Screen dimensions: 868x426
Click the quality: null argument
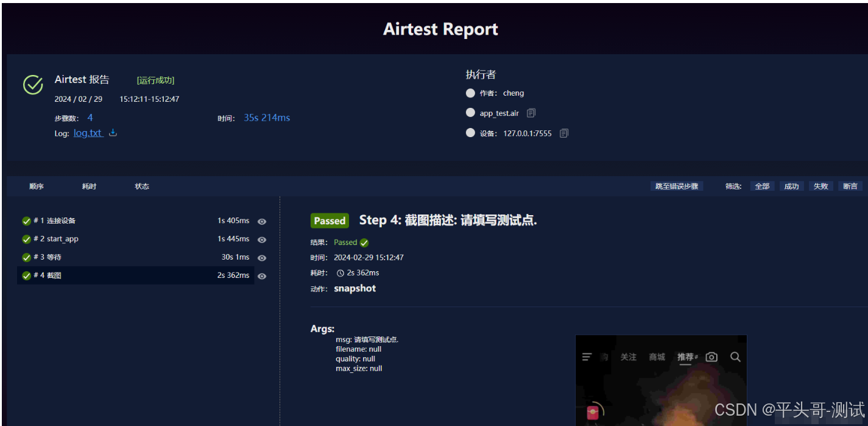pos(355,359)
